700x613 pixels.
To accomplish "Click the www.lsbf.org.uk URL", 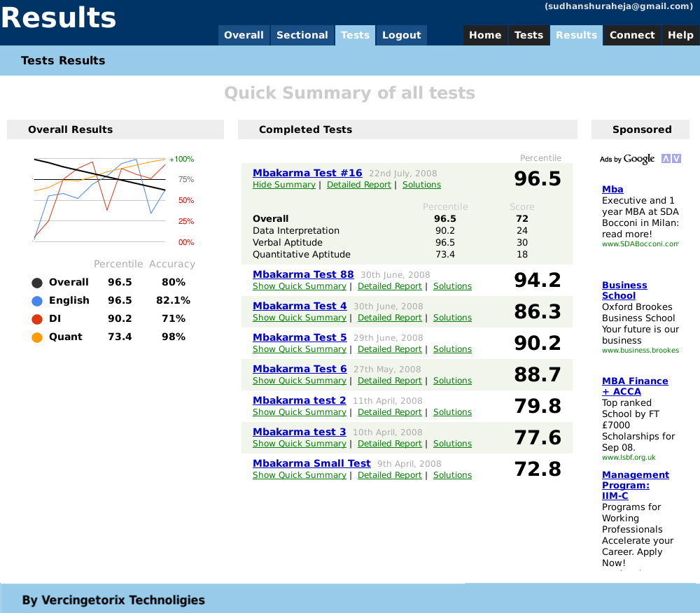I will (x=629, y=457).
